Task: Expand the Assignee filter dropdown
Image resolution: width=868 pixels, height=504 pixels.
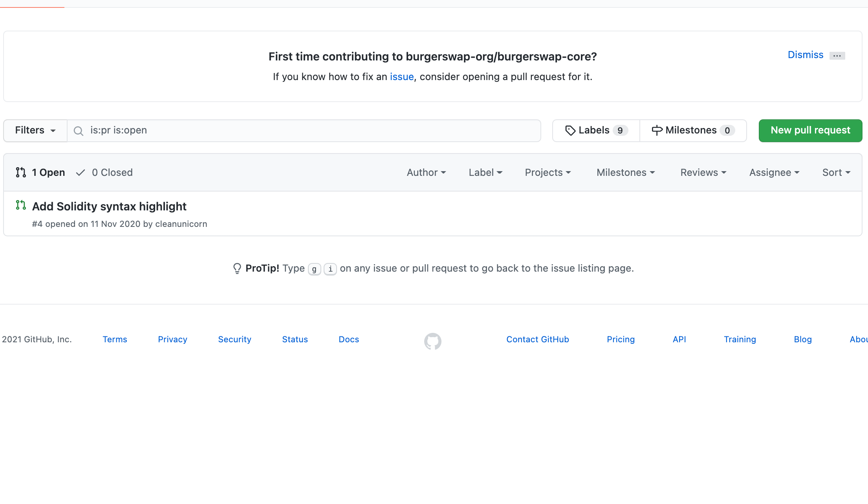Action: tap(775, 172)
